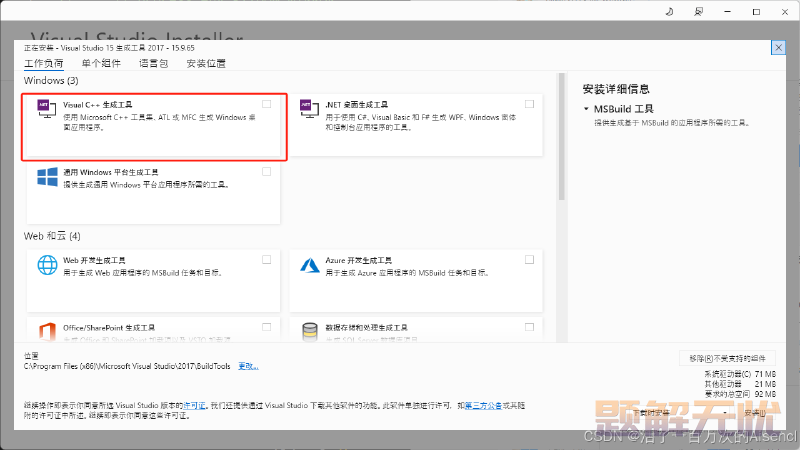
Task: Collapse the MSBuild 工具 details section
Action: pyautogui.click(x=586, y=109)
